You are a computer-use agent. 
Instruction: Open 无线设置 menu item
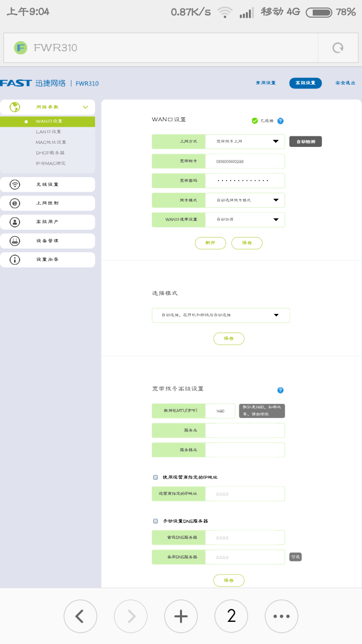[x=47, y=185]
